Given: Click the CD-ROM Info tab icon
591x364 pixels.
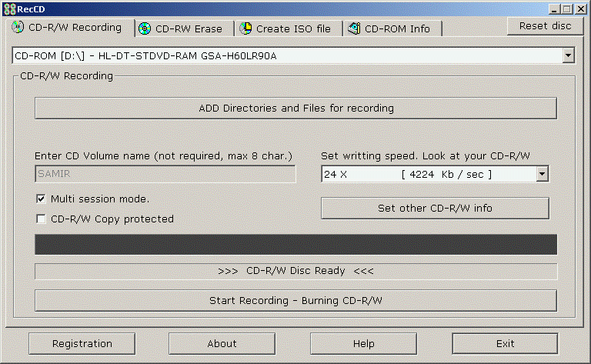Looking at the screenshot, I should 353,29.
